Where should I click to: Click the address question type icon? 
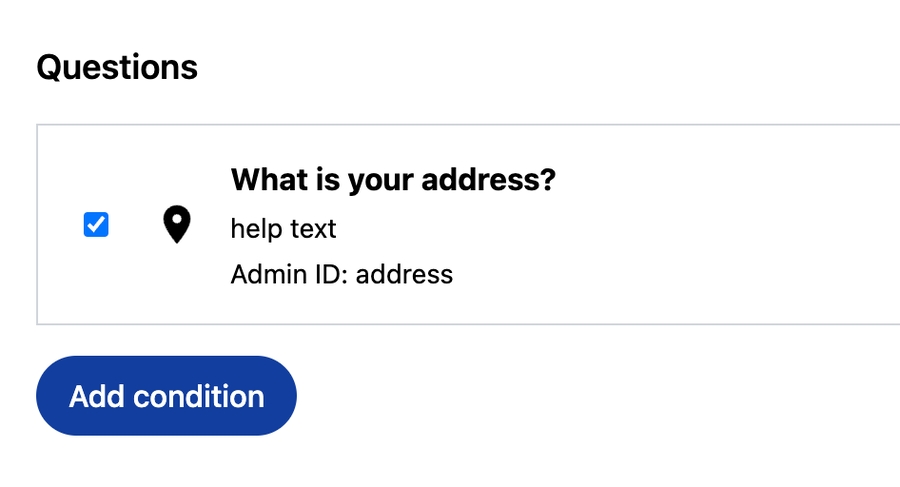176,225
